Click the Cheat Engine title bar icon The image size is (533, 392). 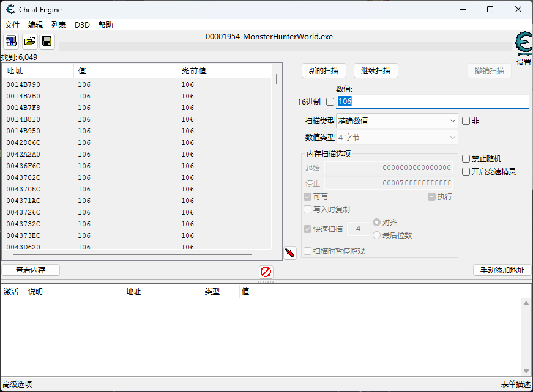coord(10,9)
